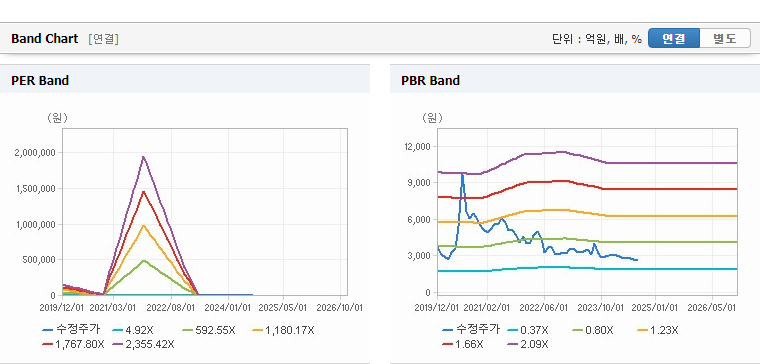
Task: Toggle the 1.23X legend entry
Action: [x=657, y=331]
